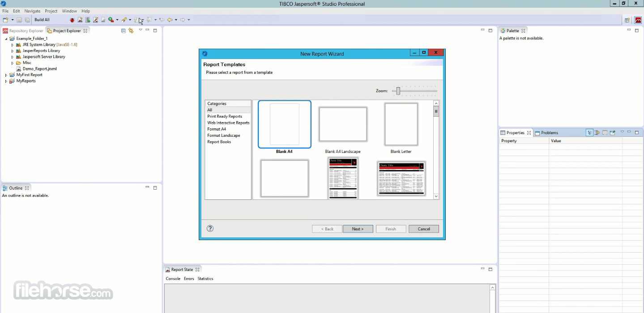Switch to the Repository Explorer tab

coord(23,31)
